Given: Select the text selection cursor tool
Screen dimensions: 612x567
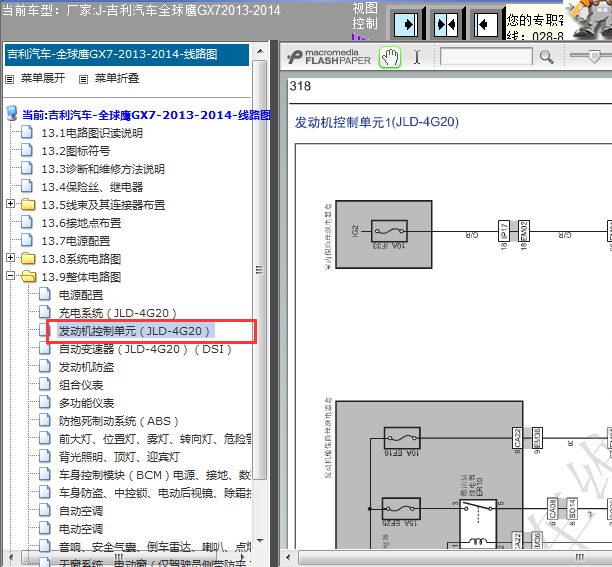Looking at the screenshot, I should point(417,57).
